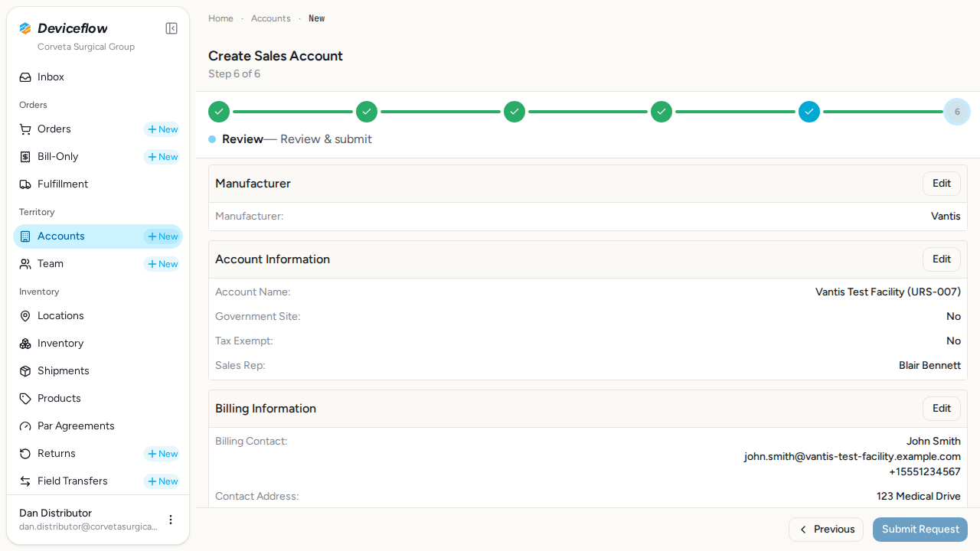The width and height of the screenshot is (980, 551).
Task: Click the Orders cart icon
Action: 25,129
